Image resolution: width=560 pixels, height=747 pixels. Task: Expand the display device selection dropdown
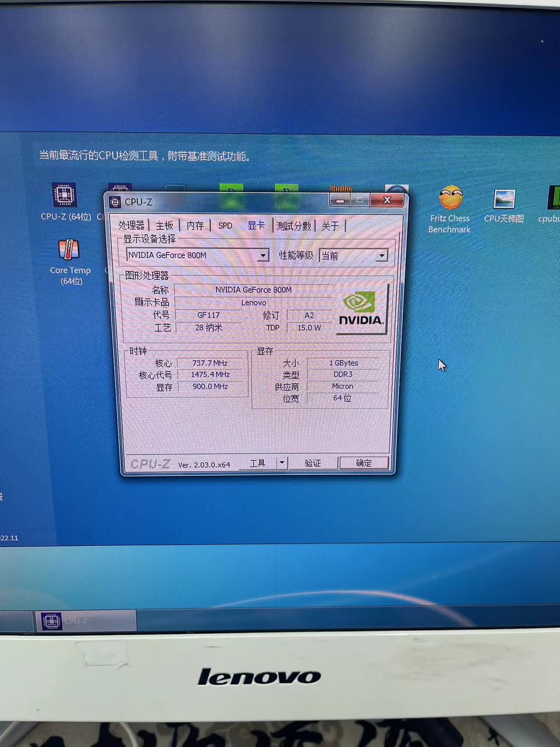click(x=263, y=255)
